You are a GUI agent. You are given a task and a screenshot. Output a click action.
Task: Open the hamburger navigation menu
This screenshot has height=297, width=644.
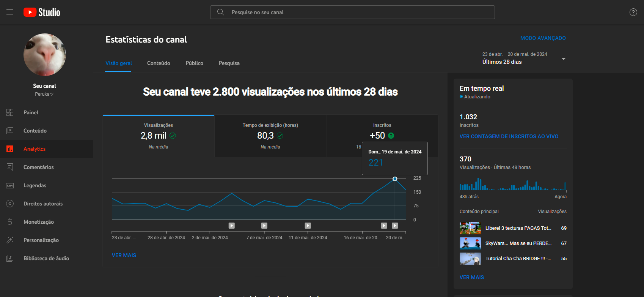10,12
